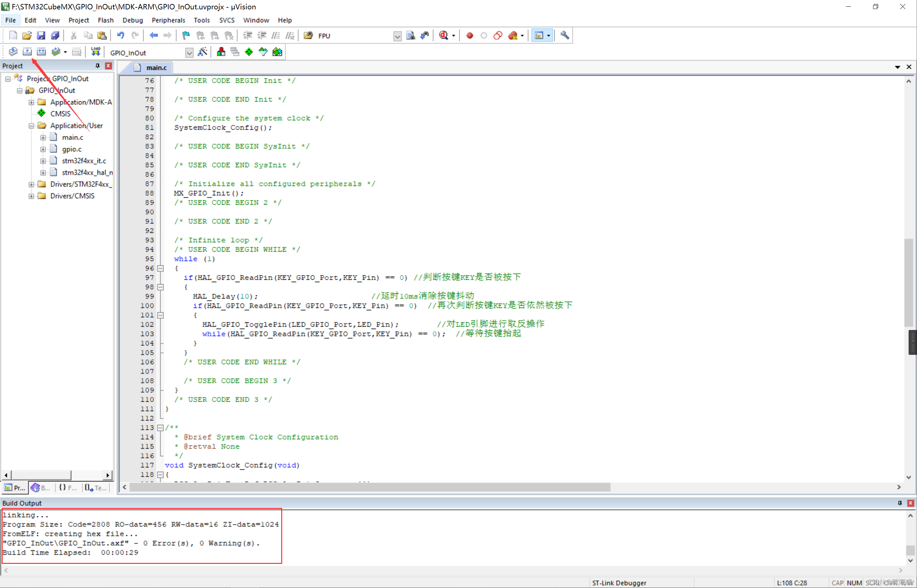Build target files icon

coord(27,52)
